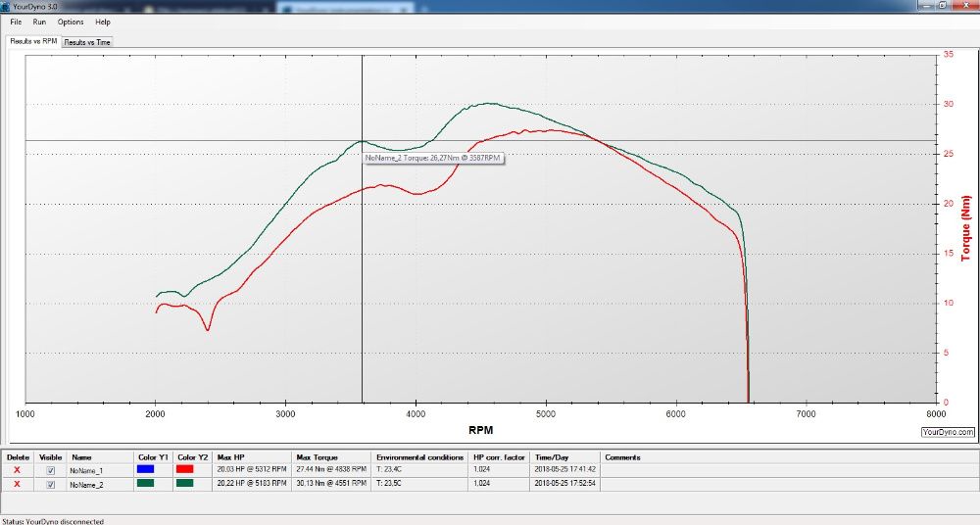Click the '20,03 HP @ 5312 RPM' cell

pos(252,469)
